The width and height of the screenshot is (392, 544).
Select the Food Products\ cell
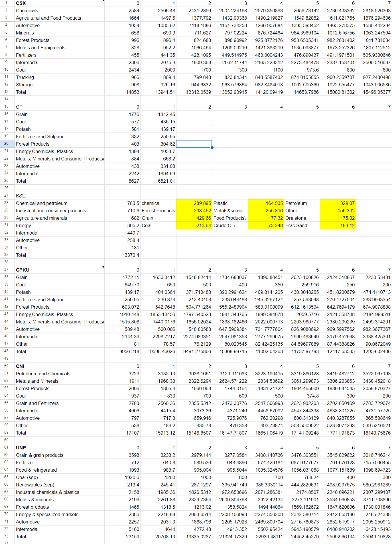pos(230,218)
